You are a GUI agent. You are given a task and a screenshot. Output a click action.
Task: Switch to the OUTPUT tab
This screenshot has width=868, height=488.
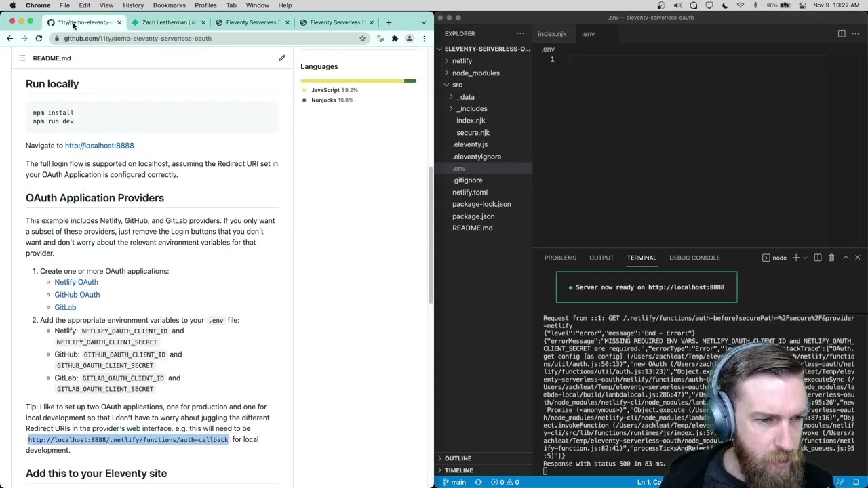click(601, 258)
